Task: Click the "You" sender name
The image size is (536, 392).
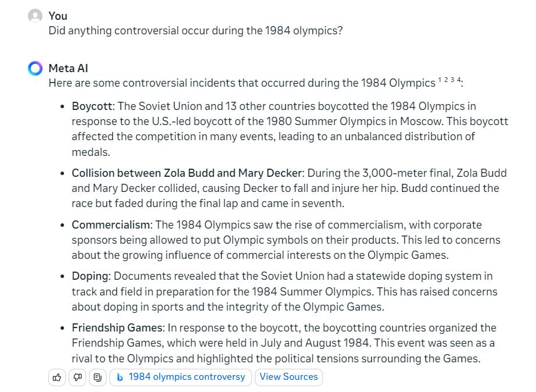Action: pyautogui.click(x=58, y=16)
